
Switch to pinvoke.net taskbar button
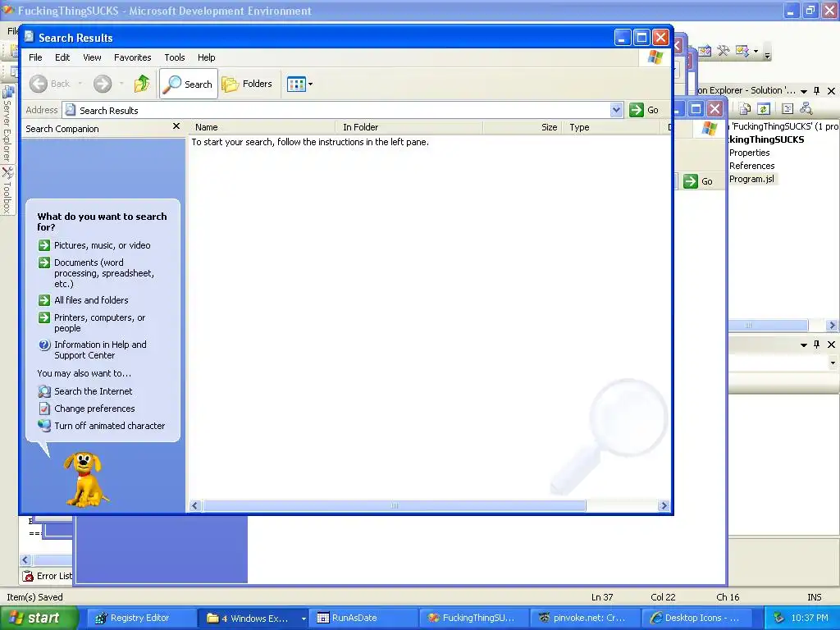[585, 618]
